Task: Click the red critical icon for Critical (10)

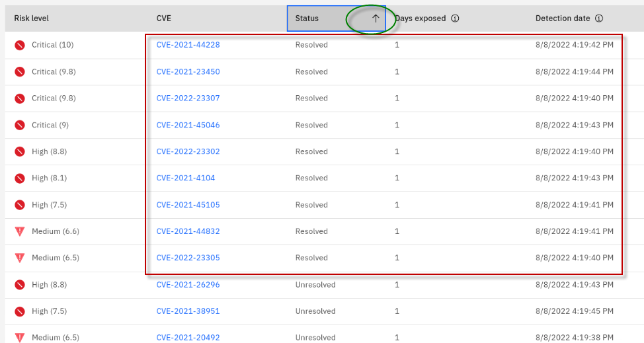Action: [20, 45]
